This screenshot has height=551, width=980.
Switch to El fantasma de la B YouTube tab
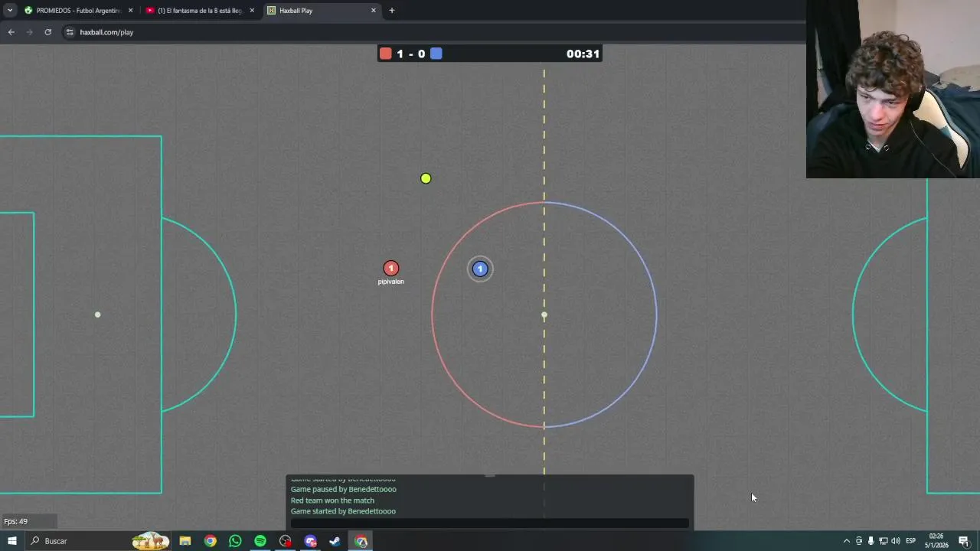point(201,11)
